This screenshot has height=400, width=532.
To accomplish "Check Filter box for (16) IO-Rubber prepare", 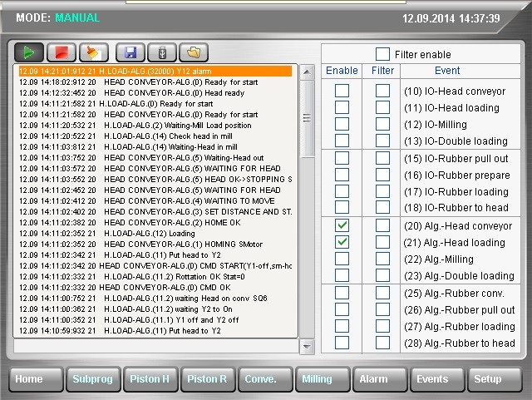I will 382,175.
